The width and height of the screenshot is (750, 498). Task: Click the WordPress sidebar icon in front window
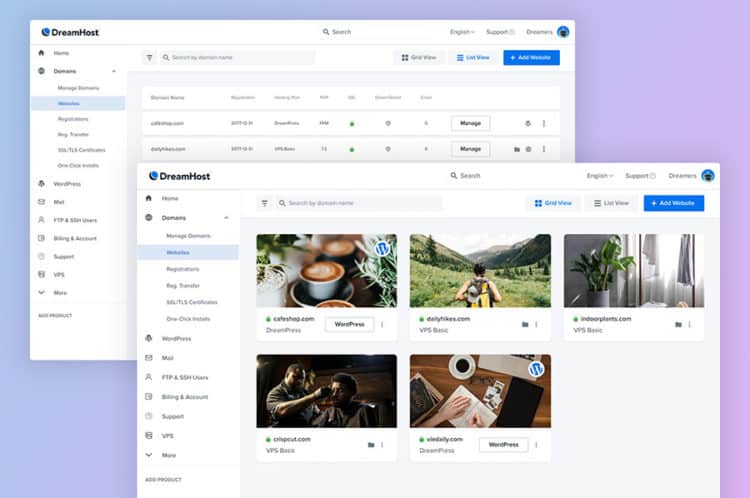(x=149, y=338)
